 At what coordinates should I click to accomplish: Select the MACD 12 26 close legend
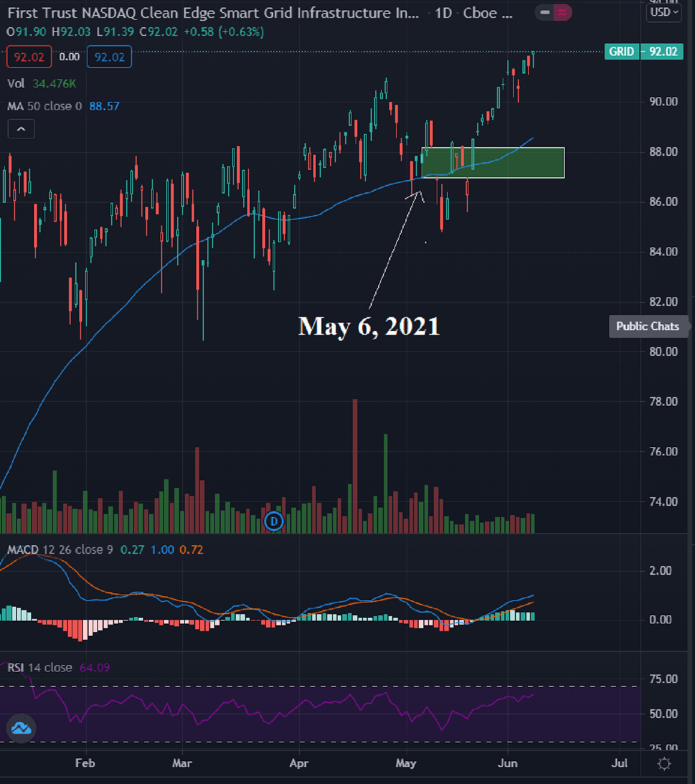point(60,549)
